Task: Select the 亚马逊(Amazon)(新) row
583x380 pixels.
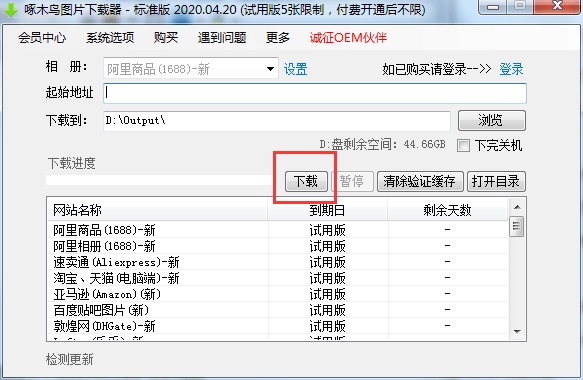Action: [278, 294]
